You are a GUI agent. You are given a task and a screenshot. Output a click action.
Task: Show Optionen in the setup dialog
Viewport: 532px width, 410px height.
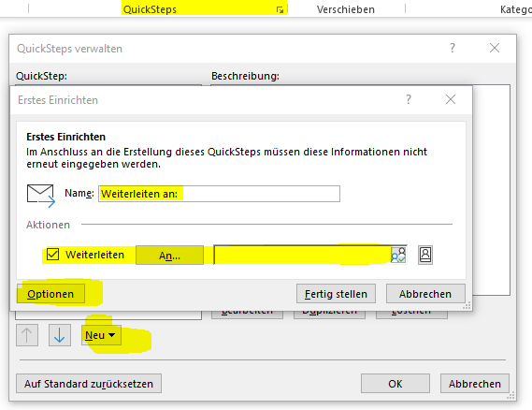click(x=50, y=294)
